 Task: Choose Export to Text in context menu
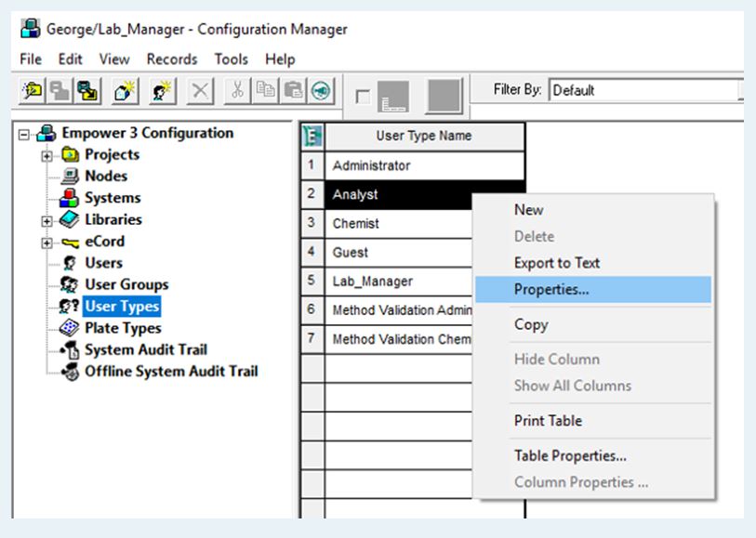click(593, 263)
